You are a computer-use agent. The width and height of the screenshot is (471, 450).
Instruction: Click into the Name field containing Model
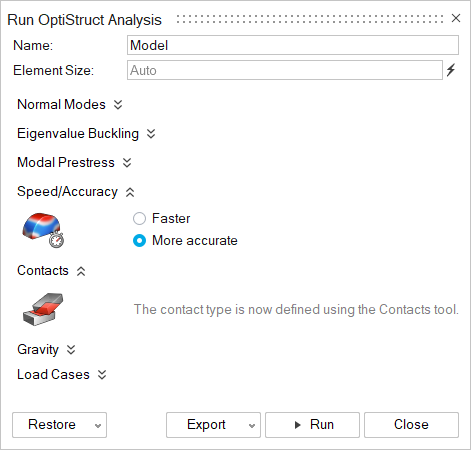[x=293, y=45]
